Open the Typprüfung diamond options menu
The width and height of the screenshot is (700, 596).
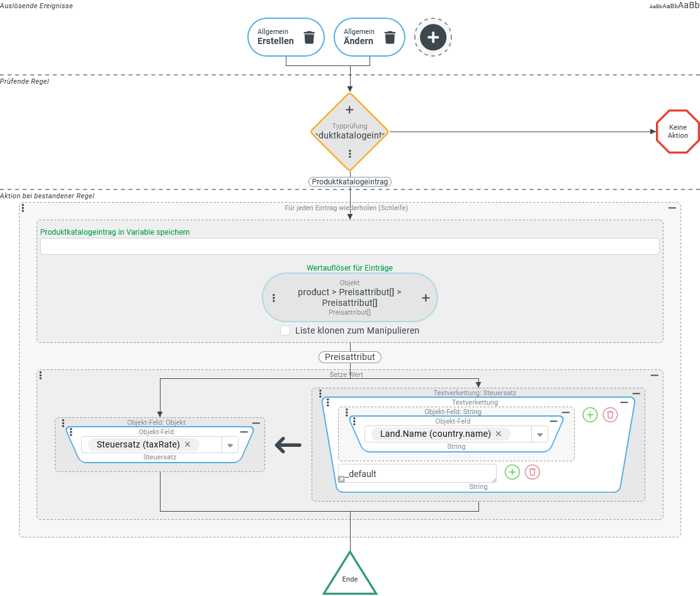pyautogui.click(x=350, y=154)
